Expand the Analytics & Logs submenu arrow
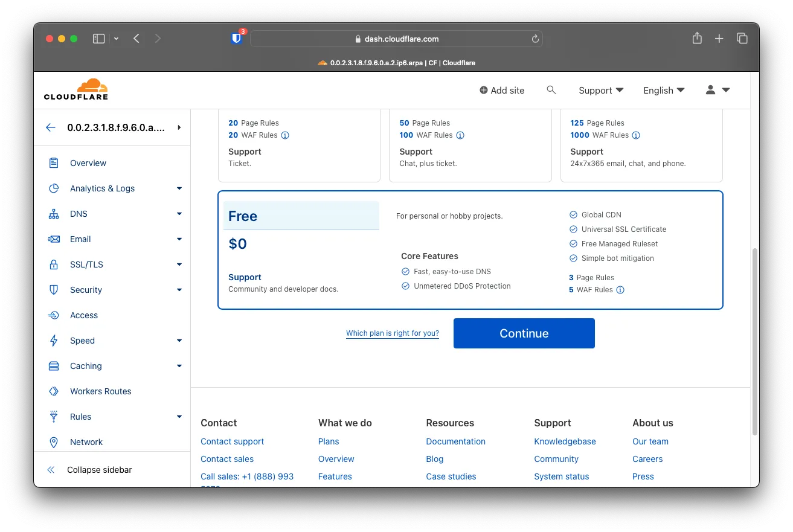The height and width of the screenshot is (532, 793). [x=179, y=188]
